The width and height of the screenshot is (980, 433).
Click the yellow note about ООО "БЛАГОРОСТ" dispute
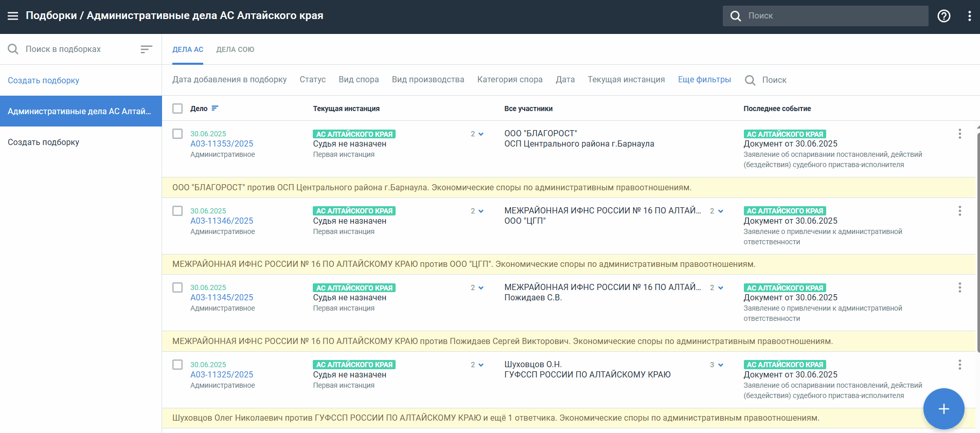pyautogui.click(x=568, y=188)
